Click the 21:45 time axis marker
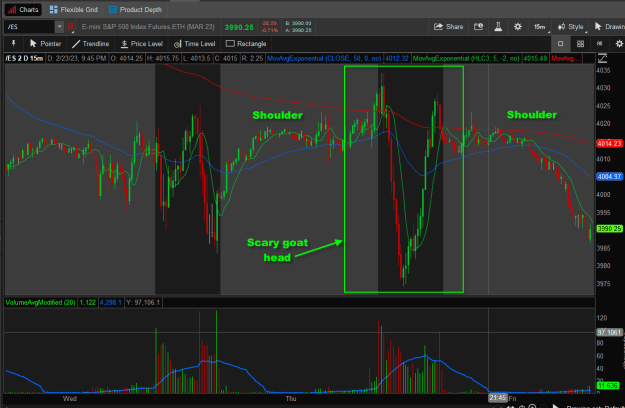 pyautogui.click(x=497, y=398)
